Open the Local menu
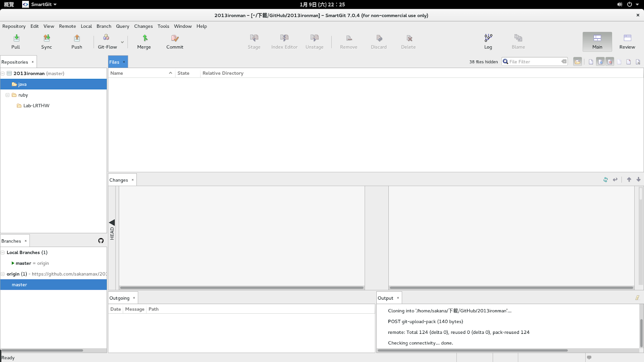The width and height of the screenshot is (644, 362). [87, 26]
